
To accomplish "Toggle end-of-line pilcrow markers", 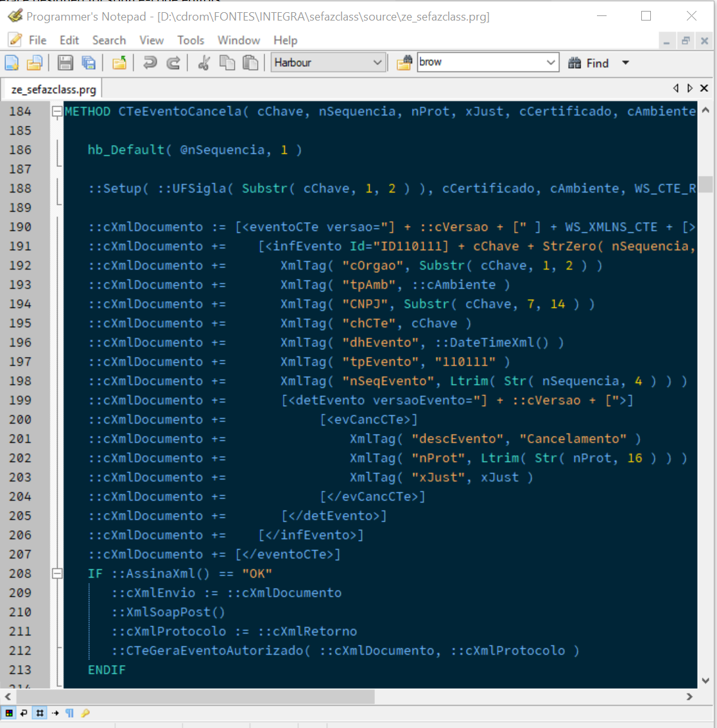I will pyautogui.click(x=69, y=713).
